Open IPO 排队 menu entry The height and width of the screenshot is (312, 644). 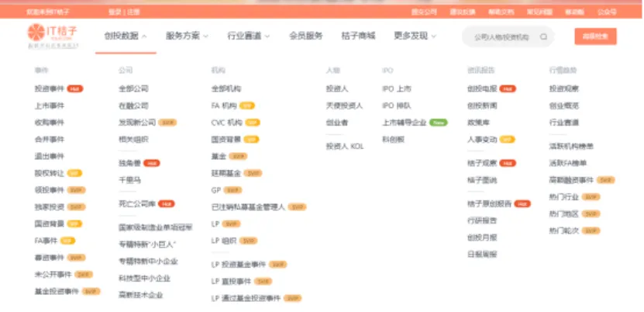click(397, 106)
